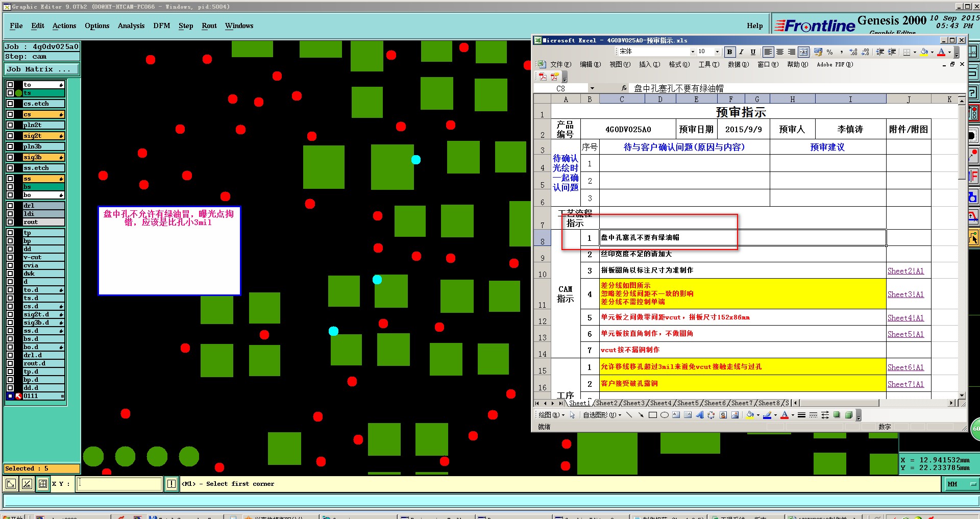Viewport: 980px width, 519px height.
Task: Click the first Adobe PDF convert icon
Action: [543, 77]
